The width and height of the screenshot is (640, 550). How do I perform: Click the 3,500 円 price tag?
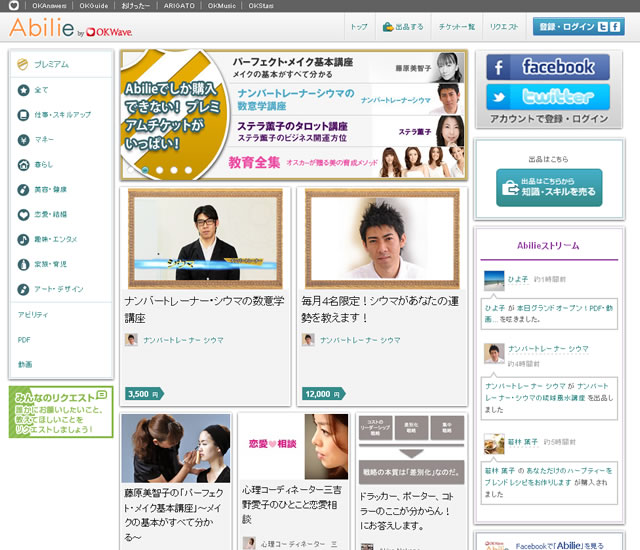pyautogui.click(x=144, y=394)
